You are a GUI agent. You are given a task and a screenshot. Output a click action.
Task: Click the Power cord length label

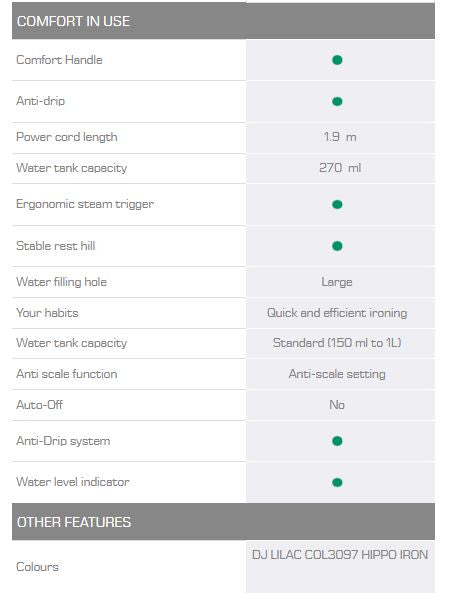[67, 137]
